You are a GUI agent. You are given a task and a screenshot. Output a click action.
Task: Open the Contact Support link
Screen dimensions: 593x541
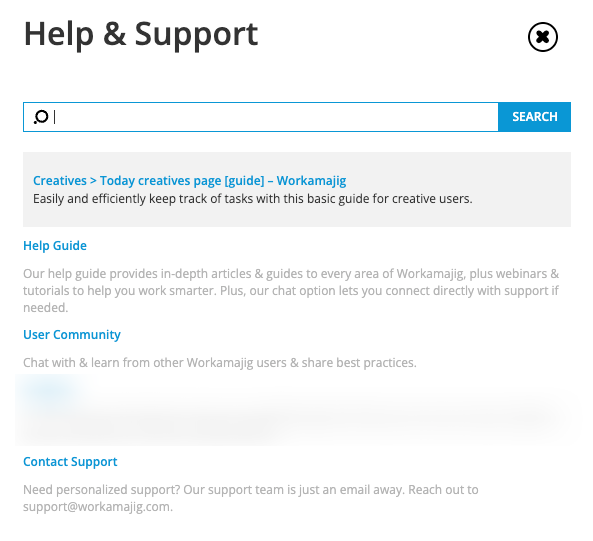coord(70,462)
